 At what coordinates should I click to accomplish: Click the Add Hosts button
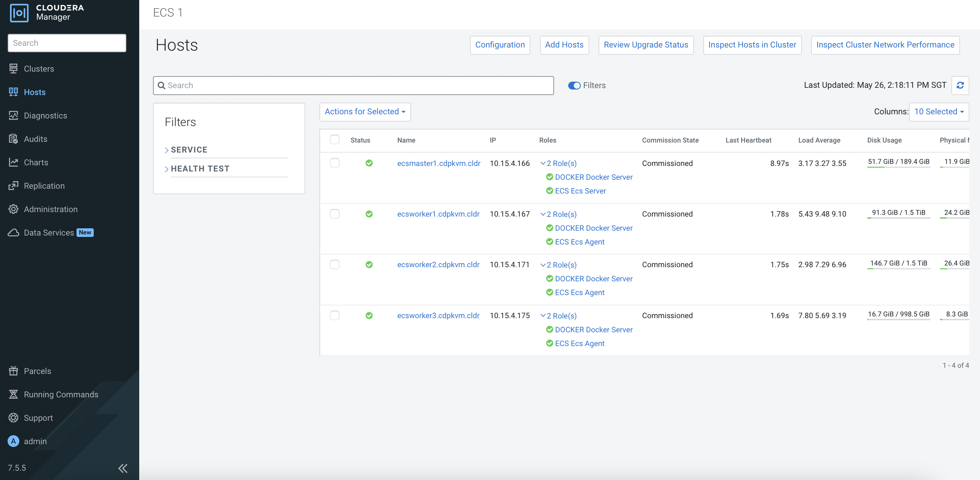pos(564,45)
